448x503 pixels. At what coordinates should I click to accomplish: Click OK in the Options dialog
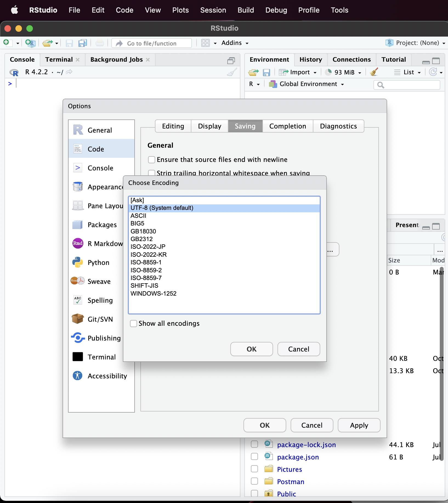coord(265,425)
